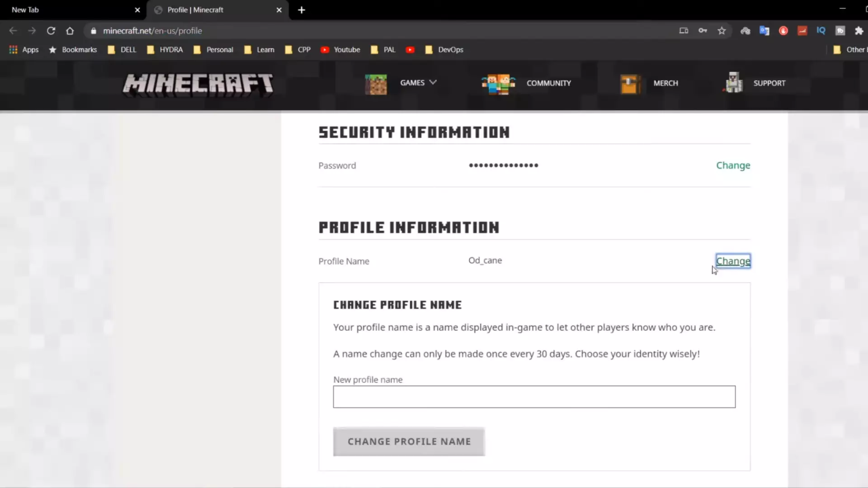Click Change password link
868x488 pixels.
[x=733, y=165]
